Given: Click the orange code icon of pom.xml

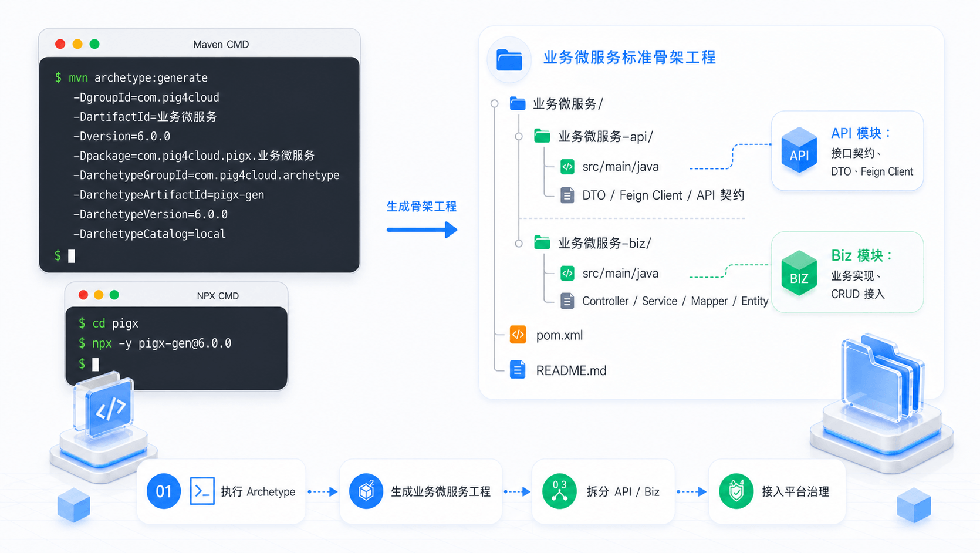Looking at the screenshot, I should [518, 335].
